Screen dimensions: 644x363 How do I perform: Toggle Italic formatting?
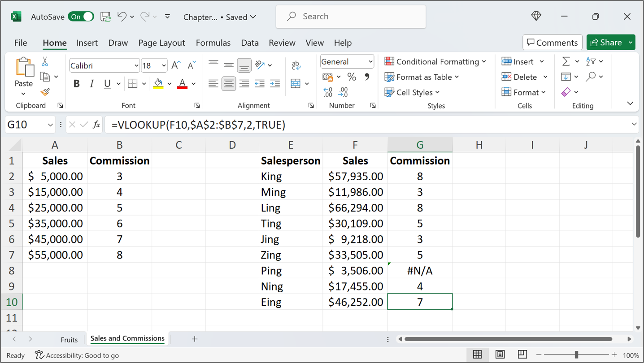[91, 83]
